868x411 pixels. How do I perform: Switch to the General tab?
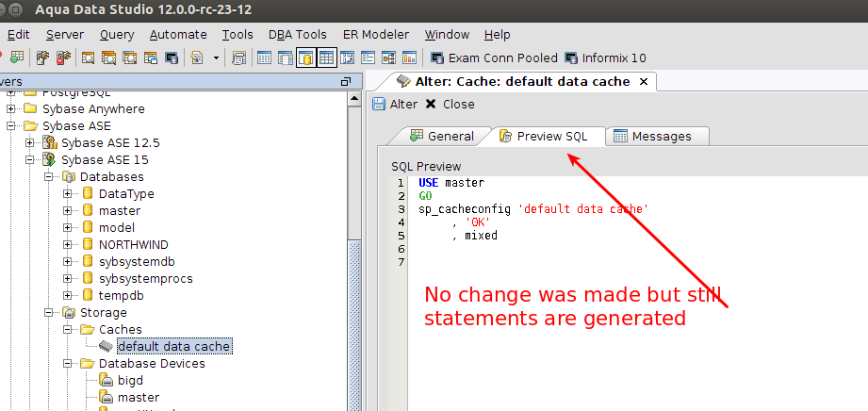click(x=442, y=137)
